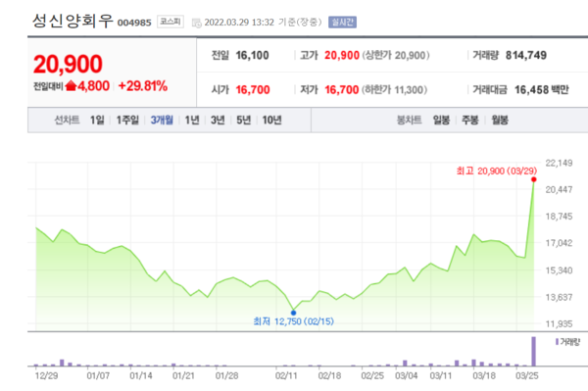The height and width of the screenshot is (391, 588).
Task: Select the 1일 line chart period
Action: tap(97, 120)
